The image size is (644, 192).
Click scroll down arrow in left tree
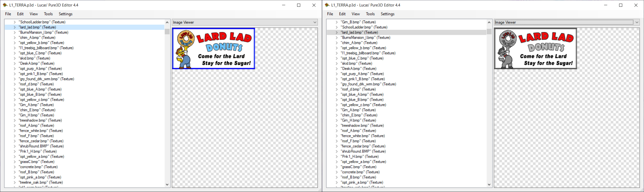click(x=167, y=185)
